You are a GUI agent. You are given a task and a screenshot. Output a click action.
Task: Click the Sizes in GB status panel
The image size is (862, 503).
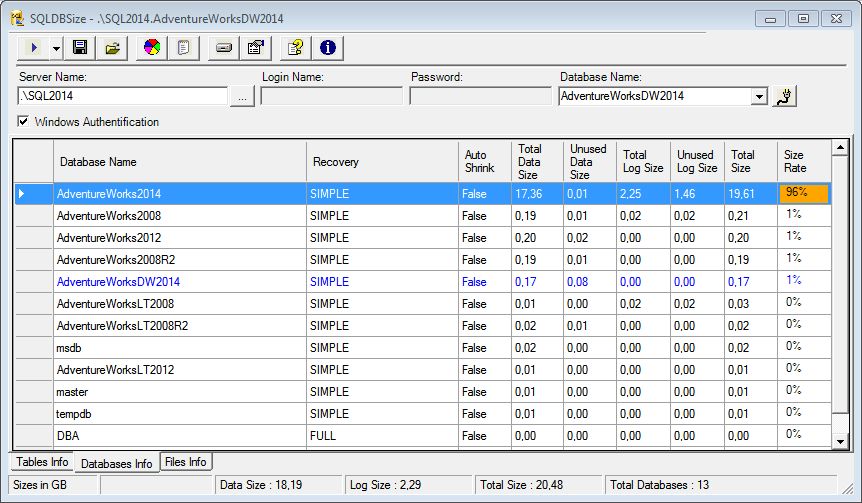click(53, 485)
